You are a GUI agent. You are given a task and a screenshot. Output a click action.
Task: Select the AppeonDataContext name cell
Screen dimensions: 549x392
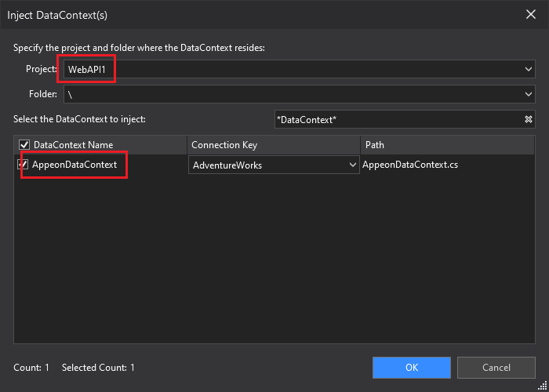click(x=75, y=165)
